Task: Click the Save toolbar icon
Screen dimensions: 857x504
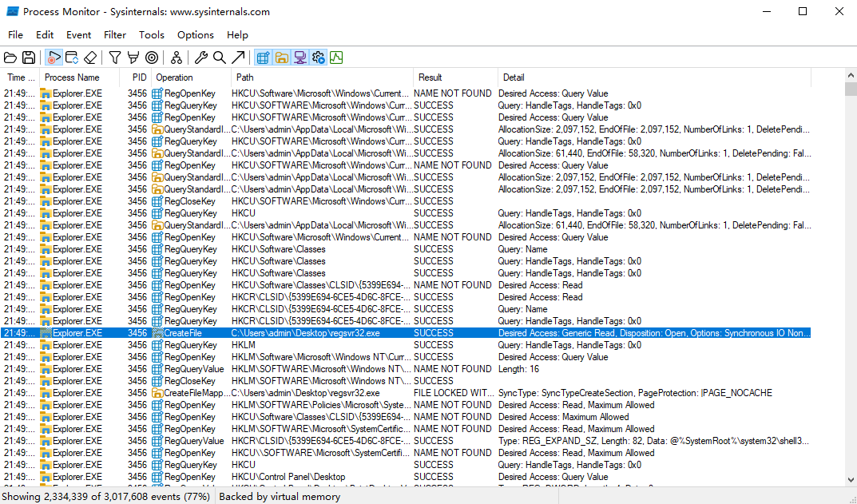Action: tap(29, 58)
